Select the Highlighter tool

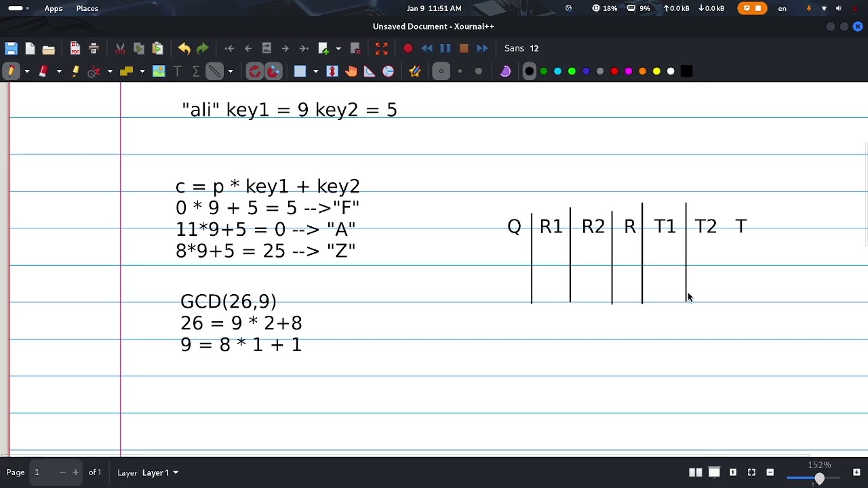coord(75,71)
